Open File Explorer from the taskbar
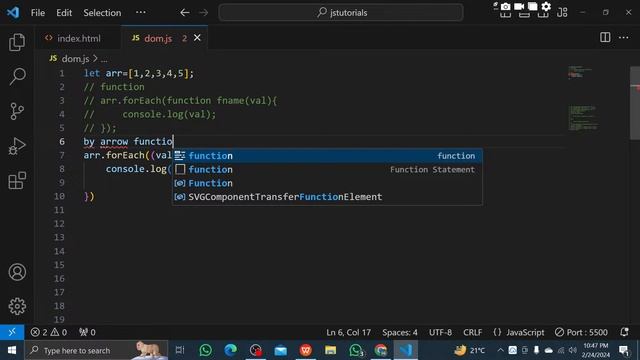The image size is (640, 360). [x=331, y=350]
